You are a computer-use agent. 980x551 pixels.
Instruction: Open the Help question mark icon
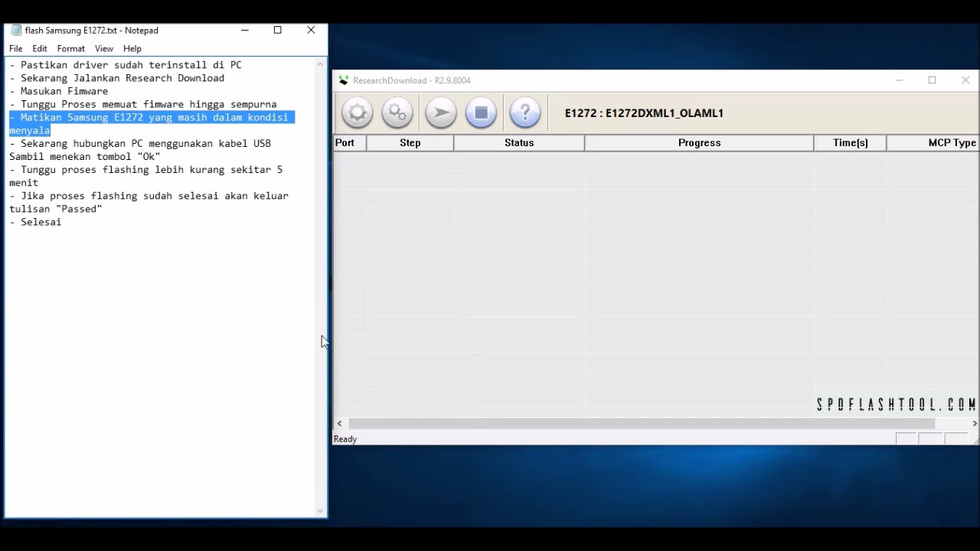524,113
